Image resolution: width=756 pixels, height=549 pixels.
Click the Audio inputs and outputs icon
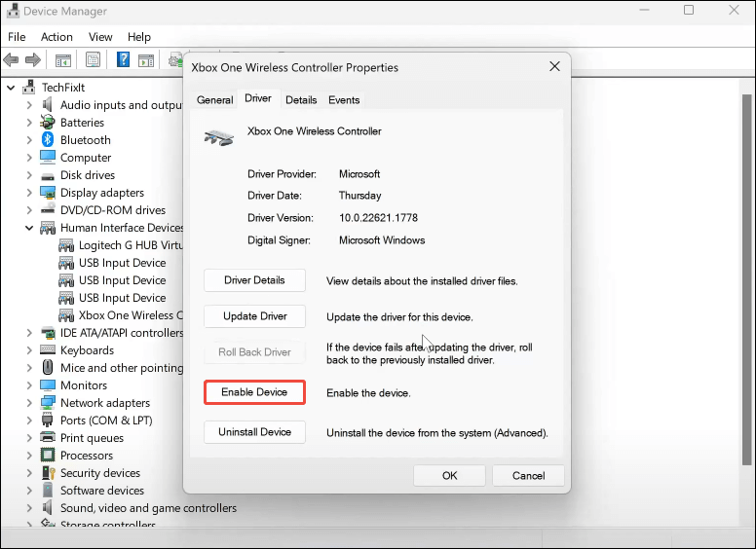47,104
